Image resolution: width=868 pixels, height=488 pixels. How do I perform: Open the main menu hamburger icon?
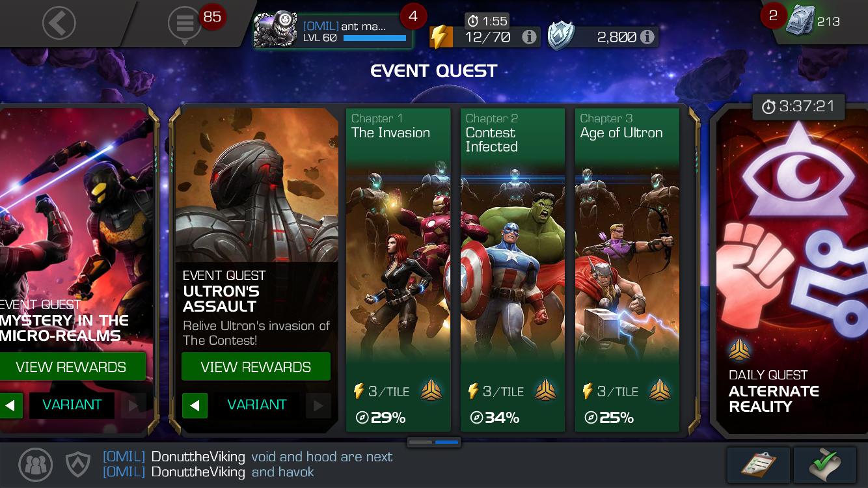185,25
